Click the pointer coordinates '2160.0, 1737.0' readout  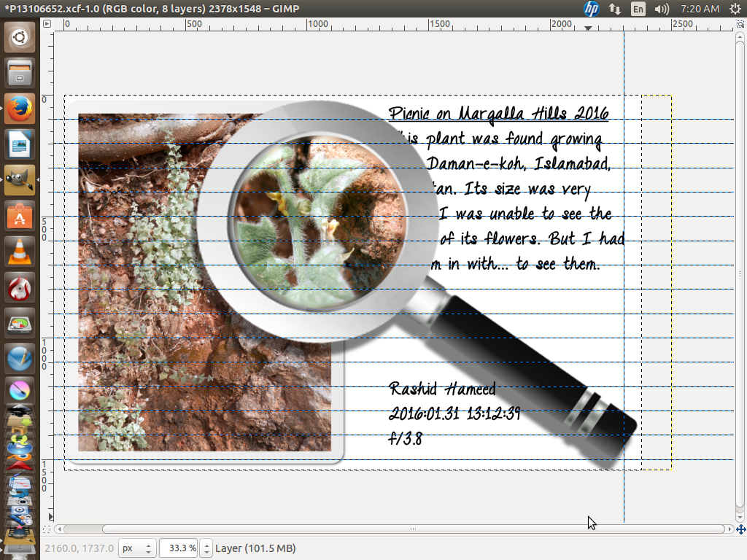click(79, 548)
